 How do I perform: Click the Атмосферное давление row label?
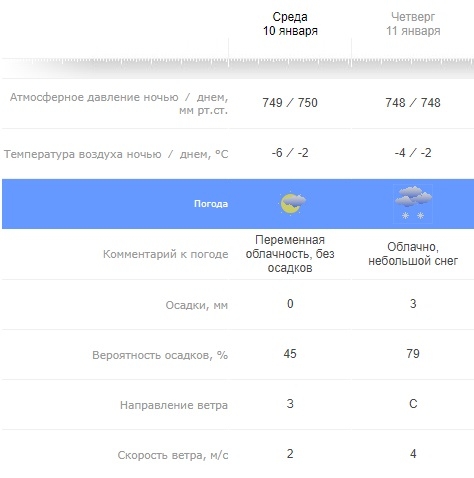click(x=119, y=103)
